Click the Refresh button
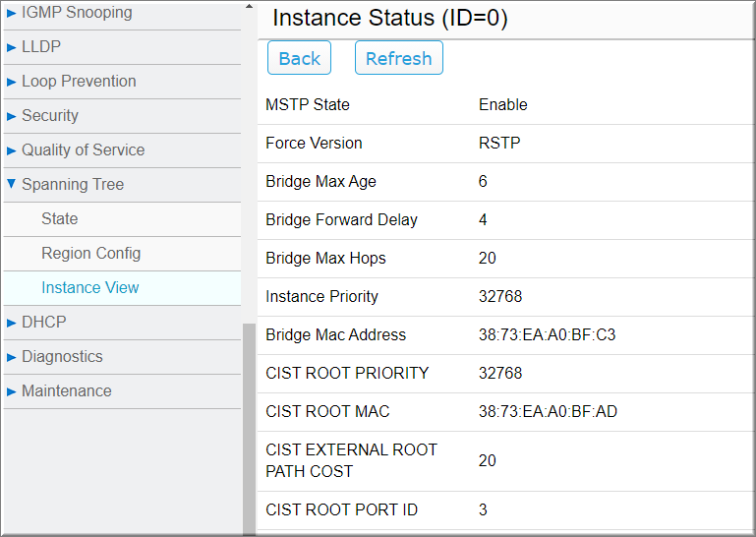 (399, 58)
